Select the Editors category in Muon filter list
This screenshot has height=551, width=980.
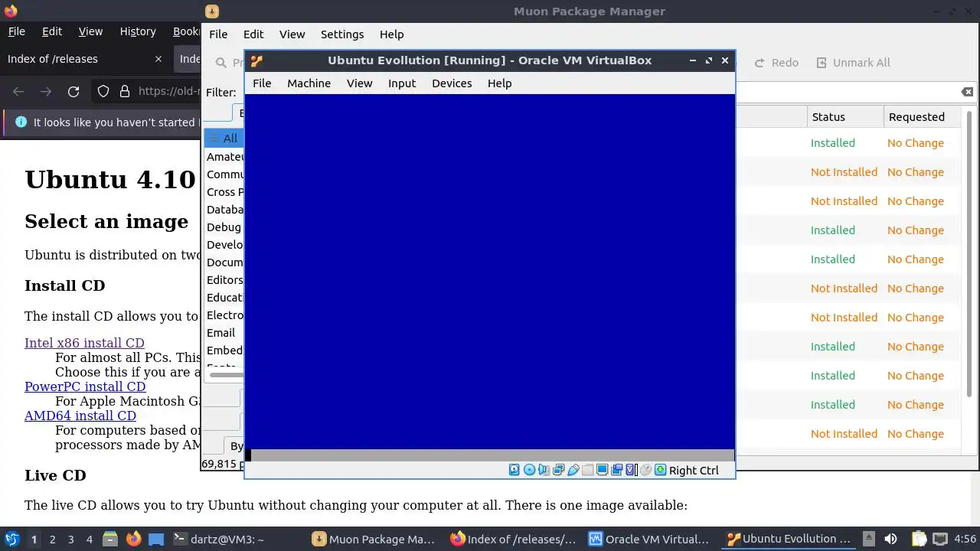point(224,280)
